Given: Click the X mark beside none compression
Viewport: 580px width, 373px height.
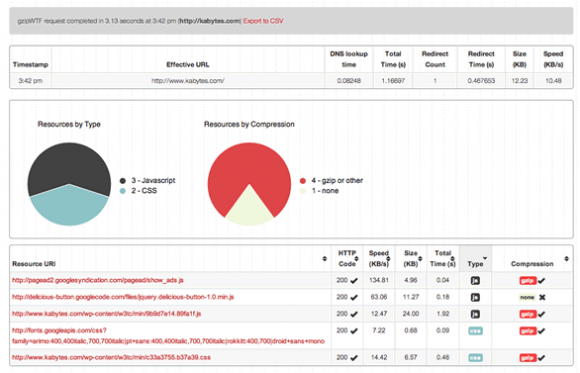Looking at the screenshot, I should [542, 297].
